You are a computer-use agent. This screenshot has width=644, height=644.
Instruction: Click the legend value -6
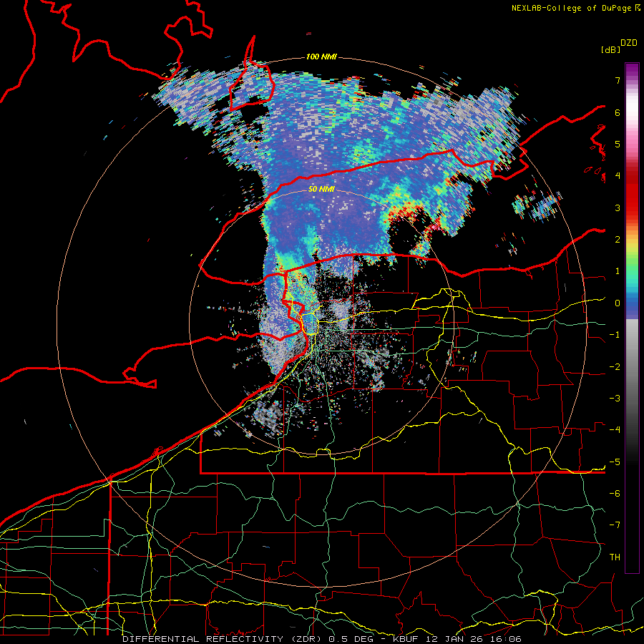(x=615, y=494)
